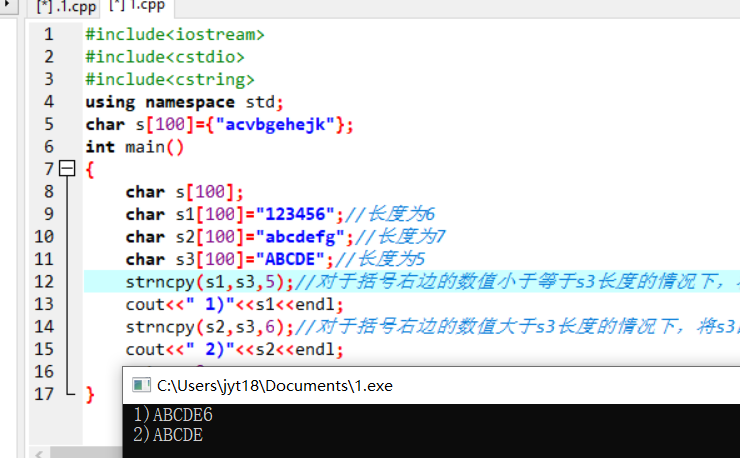This screenshot has height=458, width=740.
Task: Place cursor on #include<cstring> line
Action: 169,79
